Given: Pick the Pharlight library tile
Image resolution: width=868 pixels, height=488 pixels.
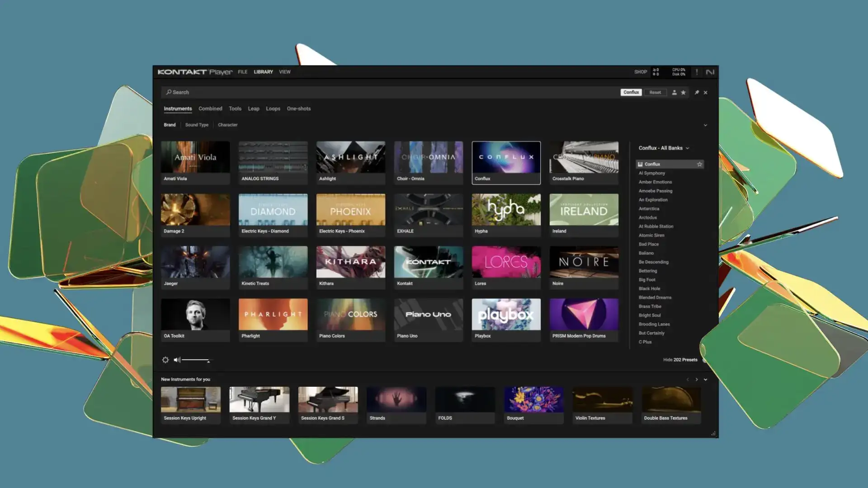Looking at the screenshot, I should [273, 320].
